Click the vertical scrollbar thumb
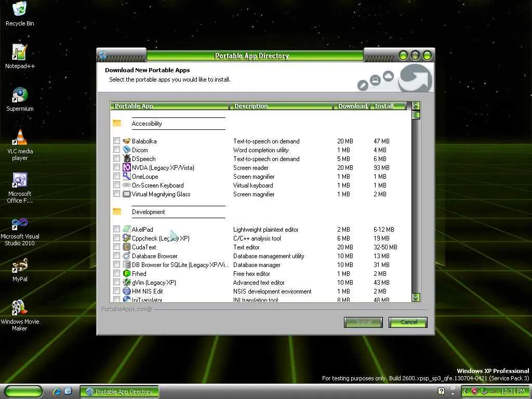This screenshot has height=399, width=532. tap(416, 115)
